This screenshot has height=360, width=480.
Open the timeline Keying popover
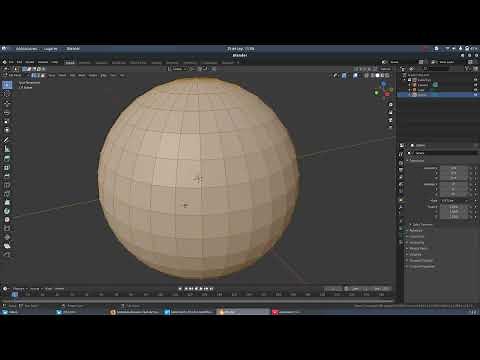(35, 289)
